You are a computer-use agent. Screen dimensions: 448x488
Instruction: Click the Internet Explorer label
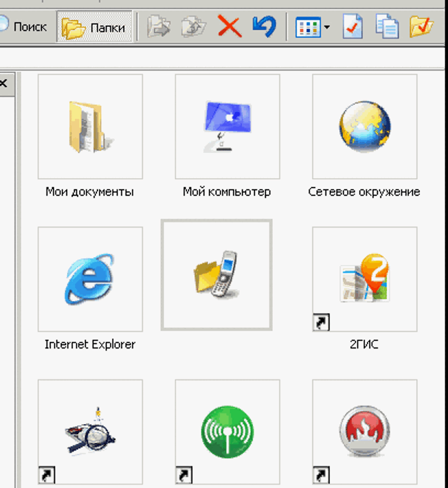coord(90,345)
